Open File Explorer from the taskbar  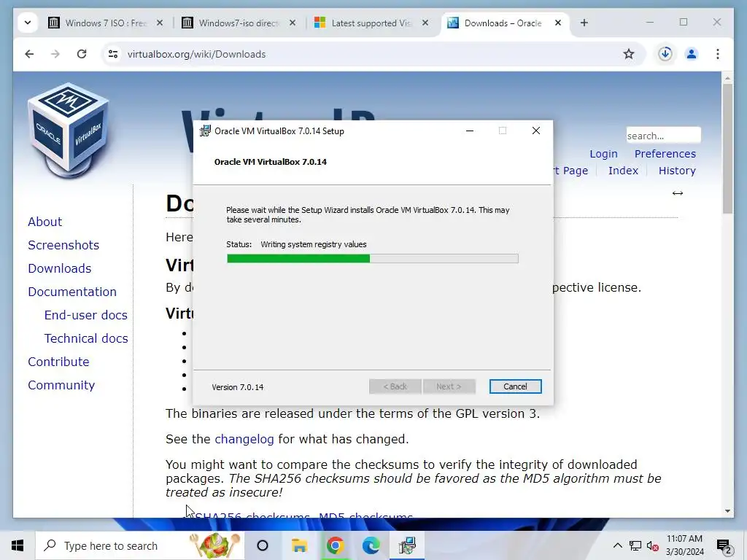pyautogui.click(x=299, y=545)
